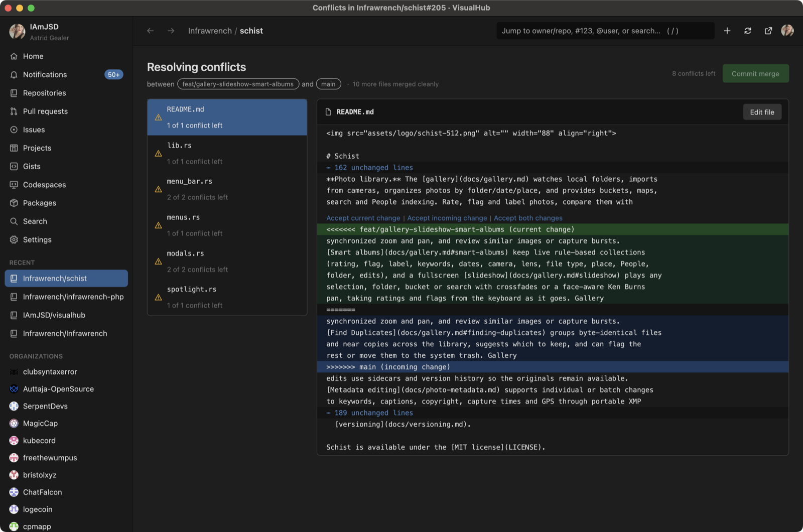Click the IAmJSD profile avatar in sidebar

pos(17,32)
